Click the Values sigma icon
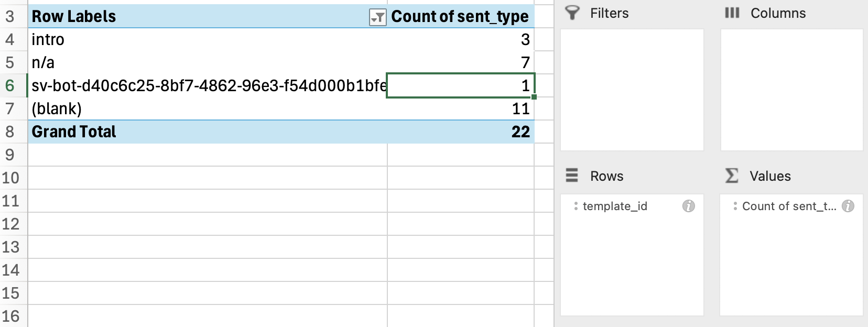 pyautogui.click(x=732, y=176)
